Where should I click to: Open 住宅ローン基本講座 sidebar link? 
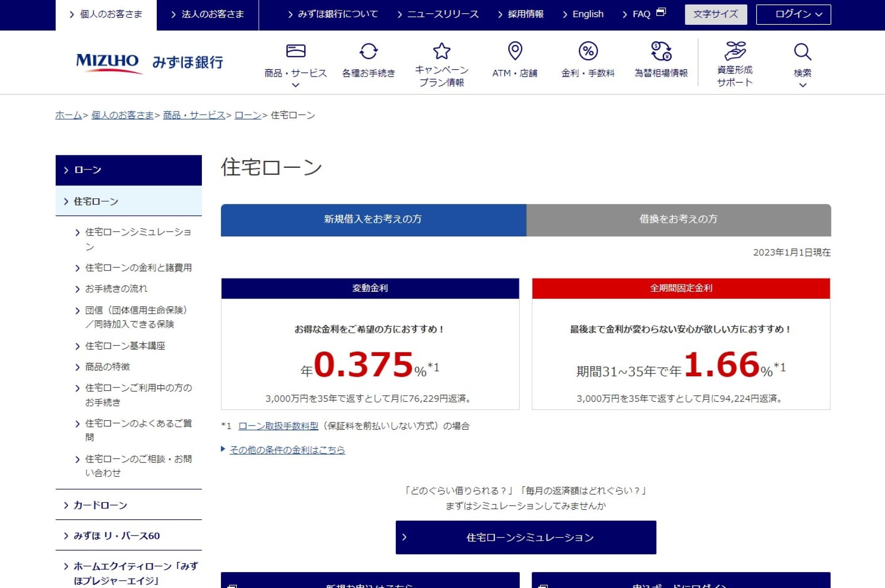[125, 346]
